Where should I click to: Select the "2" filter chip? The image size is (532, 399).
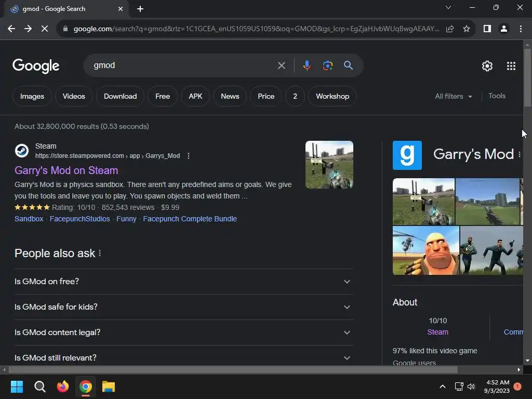tap(295, 96)
